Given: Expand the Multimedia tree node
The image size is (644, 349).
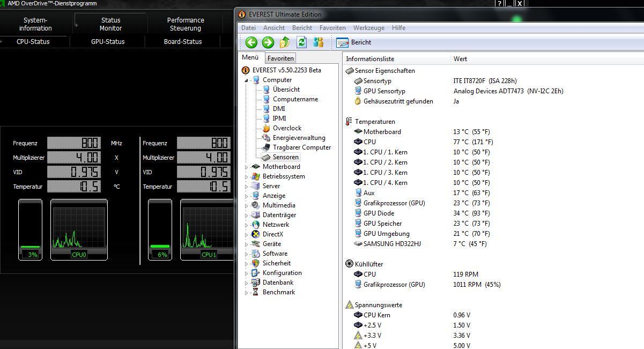Looking at the screenshot, I should tap(247, 206).
